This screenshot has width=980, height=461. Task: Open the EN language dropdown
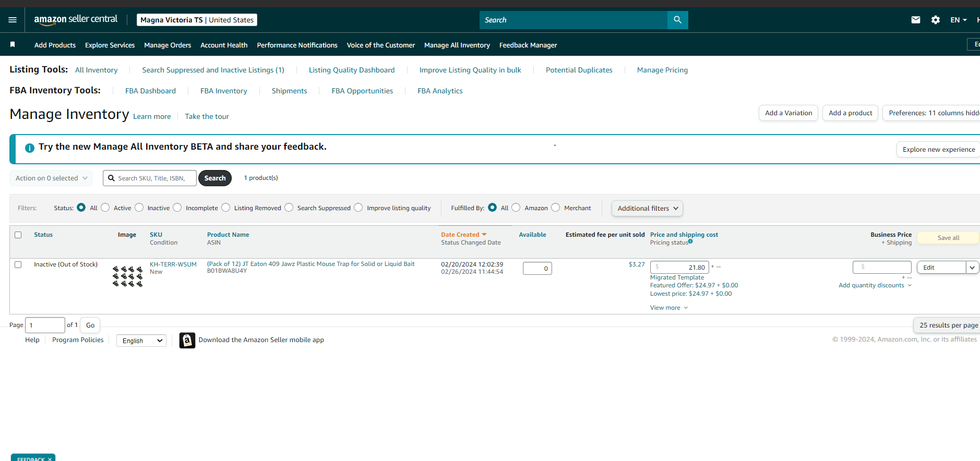(959, 20)
